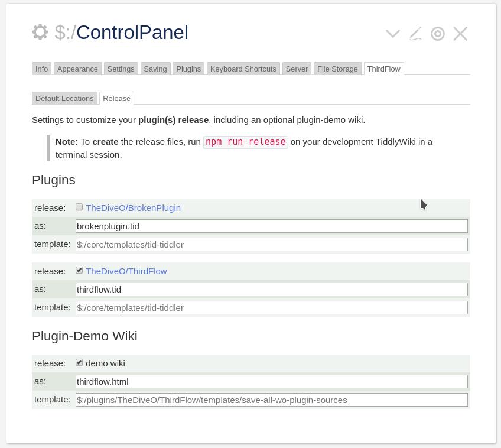This screenshot has width=501, height=448.
Task: Click the demo wiki template input field
Action: 272,400
